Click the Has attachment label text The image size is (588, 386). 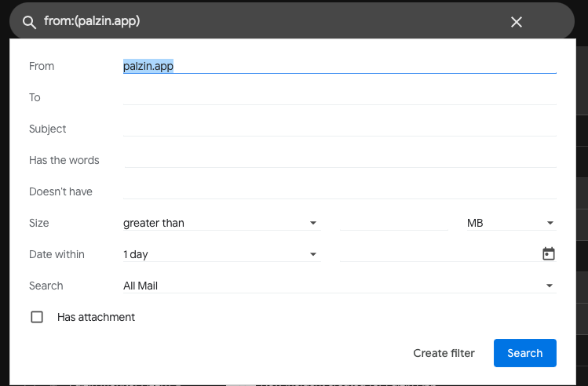tap(96, 317)
